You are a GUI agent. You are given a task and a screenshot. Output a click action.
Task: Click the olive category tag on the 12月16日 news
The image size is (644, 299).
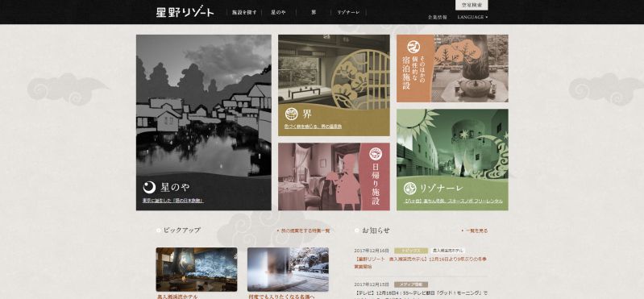pos(411,251)
